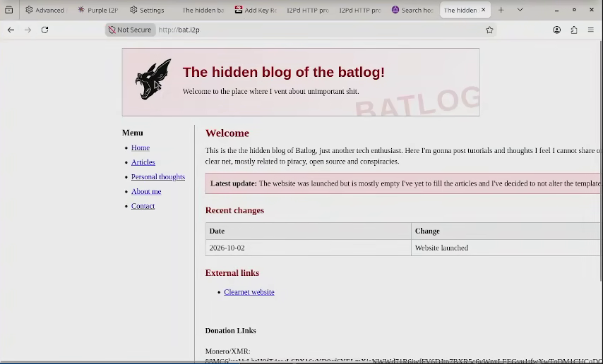Open the browser hamburger menu
603x364 pixels.
tap(591, 30)
